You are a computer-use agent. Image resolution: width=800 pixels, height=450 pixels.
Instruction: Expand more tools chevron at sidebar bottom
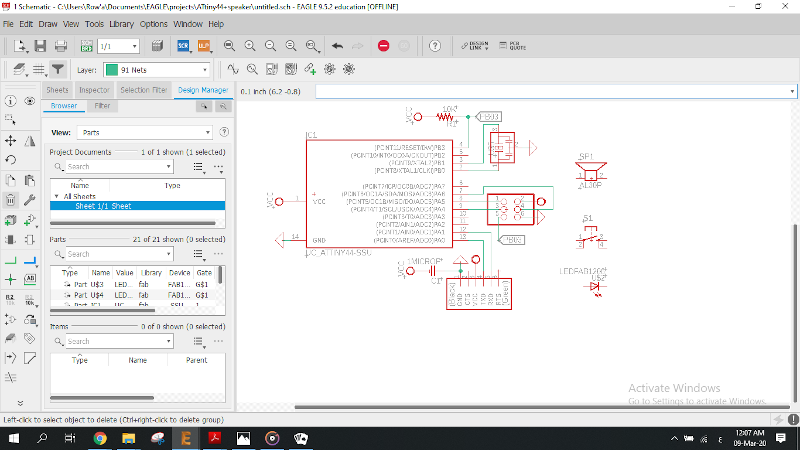[20, 403]
